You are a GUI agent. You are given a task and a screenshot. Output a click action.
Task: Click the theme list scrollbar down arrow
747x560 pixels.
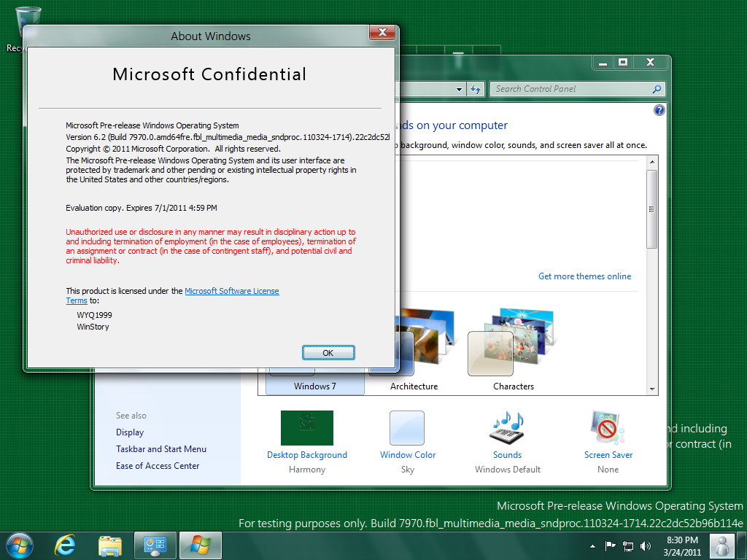(x=652, y=389)
